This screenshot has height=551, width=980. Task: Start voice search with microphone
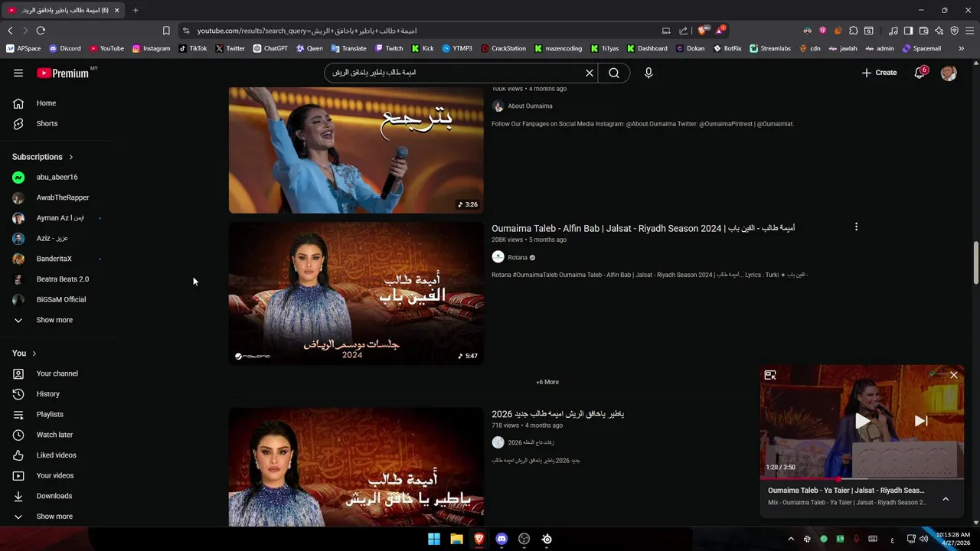(x=648, y=73)
